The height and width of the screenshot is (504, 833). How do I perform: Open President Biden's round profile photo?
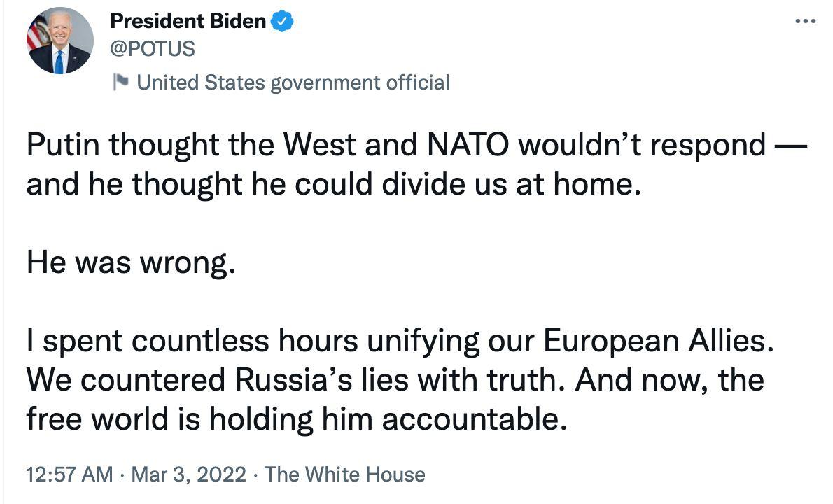[x=60, y=41]
